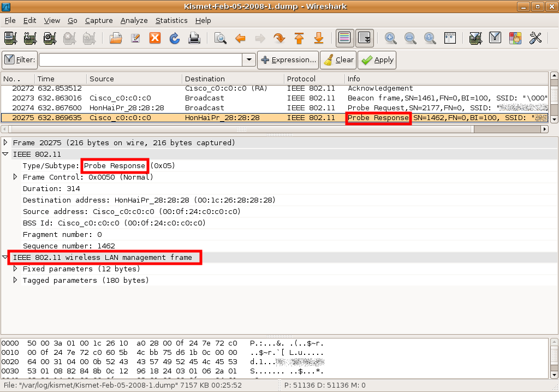Open the File menu
This screenshot has height=392, width=559.
(10, 20)
